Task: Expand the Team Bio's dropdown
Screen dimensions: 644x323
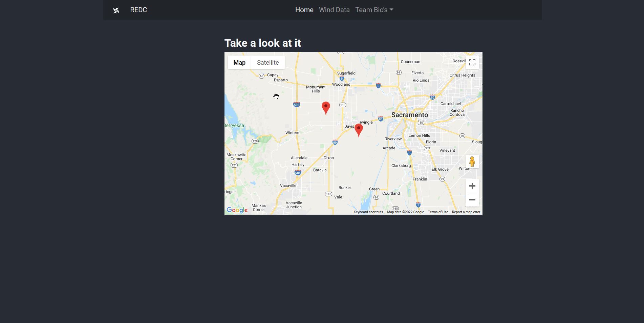Action: coord(374,10)
